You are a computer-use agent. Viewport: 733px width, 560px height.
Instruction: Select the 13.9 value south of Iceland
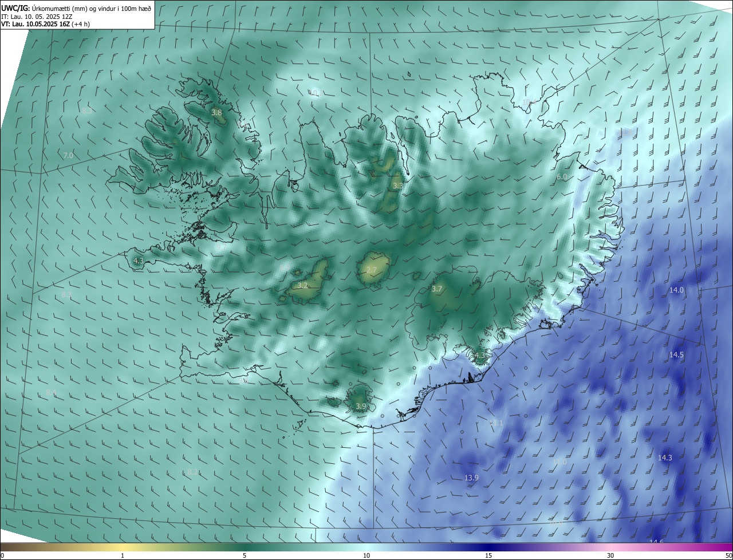471,478
